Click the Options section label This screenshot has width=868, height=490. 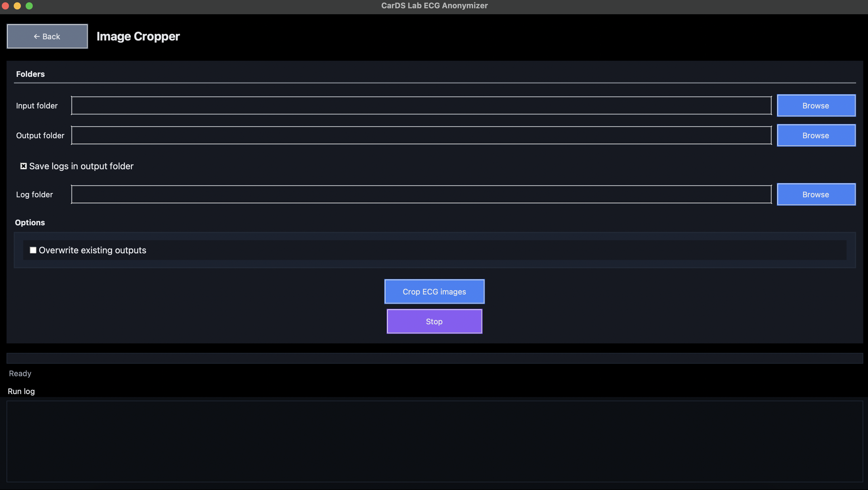click(30, 223)
